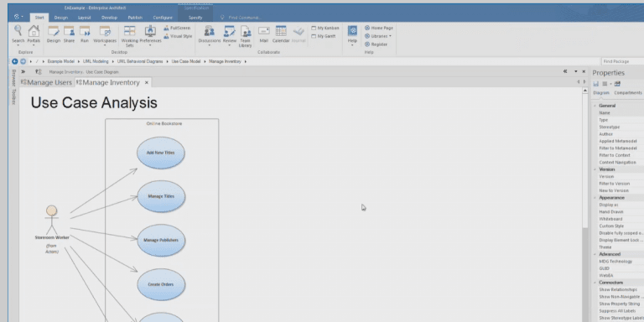Switch to the Layout ribbon tab
The image size is (644, 322).
[x=84, y=18]
